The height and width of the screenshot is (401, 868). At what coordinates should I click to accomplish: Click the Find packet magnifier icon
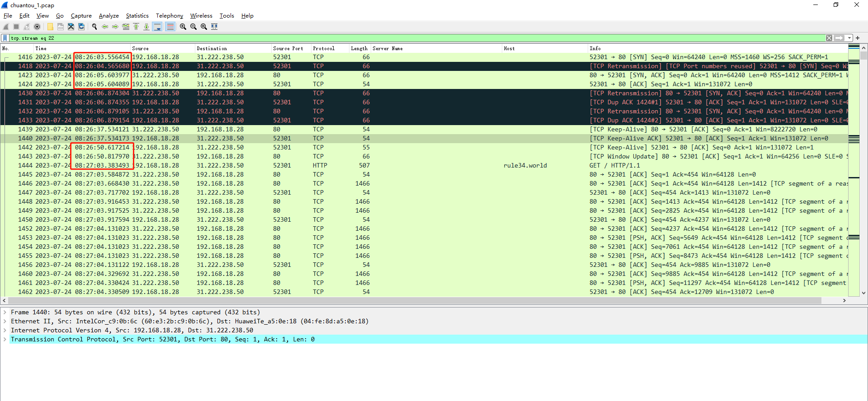click(94, 27)
